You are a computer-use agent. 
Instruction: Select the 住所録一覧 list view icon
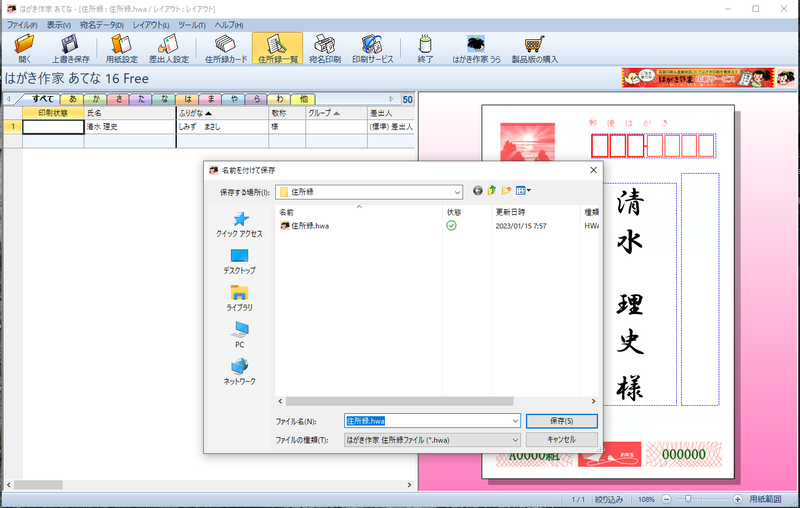click(x=278, y=48)
